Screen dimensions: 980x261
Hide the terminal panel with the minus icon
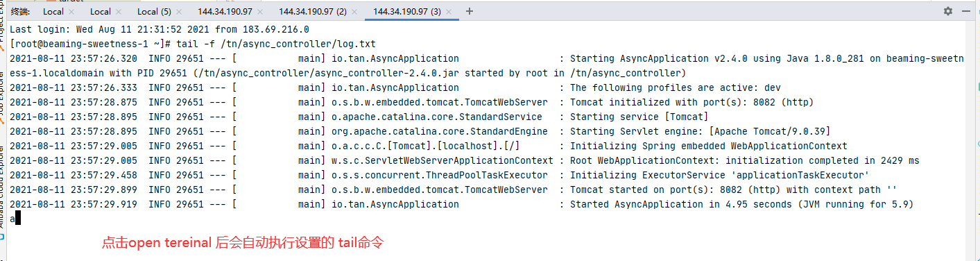click(966, 11)
